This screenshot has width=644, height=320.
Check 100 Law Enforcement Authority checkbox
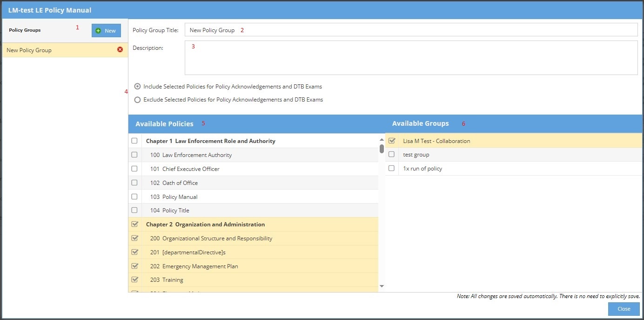134,155
